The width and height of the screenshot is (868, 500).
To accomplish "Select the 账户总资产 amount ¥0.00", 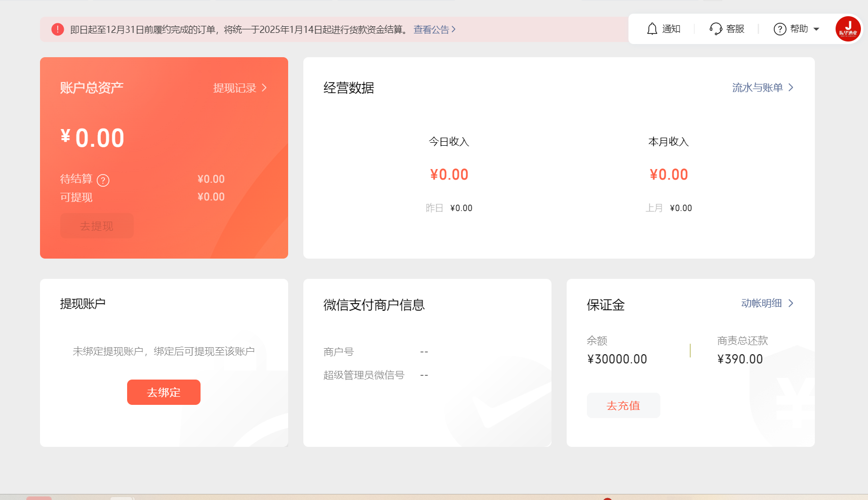I will [93, 138].
